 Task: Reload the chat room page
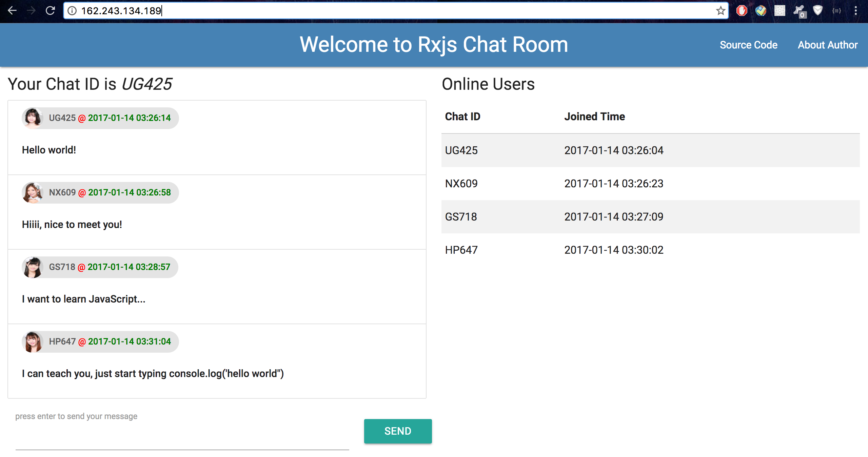point(50,11)
